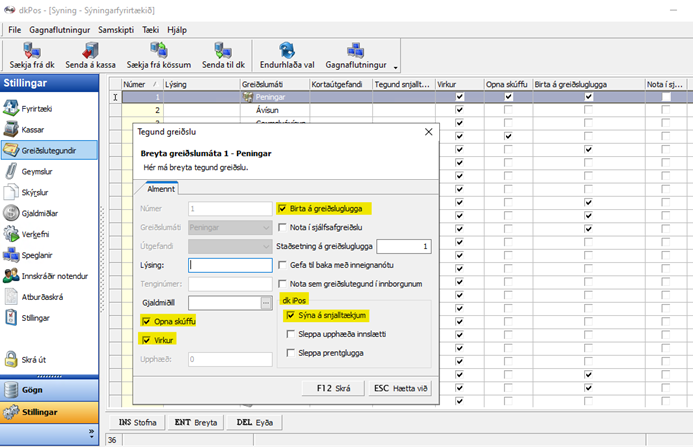This screenshot has width=693, height=447.
Task: Open Fyrirtæki in the settings sidebar
Action: coord(37,107)
